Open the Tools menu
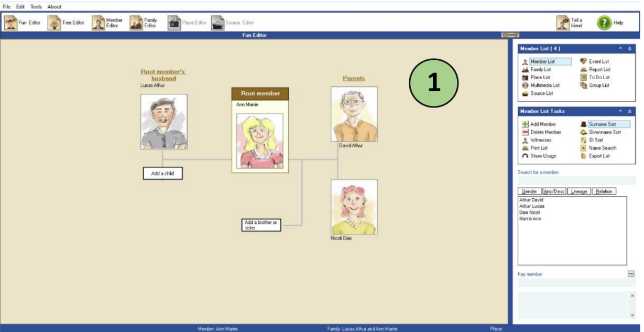The image size is (644, 332). pos(36,7)
